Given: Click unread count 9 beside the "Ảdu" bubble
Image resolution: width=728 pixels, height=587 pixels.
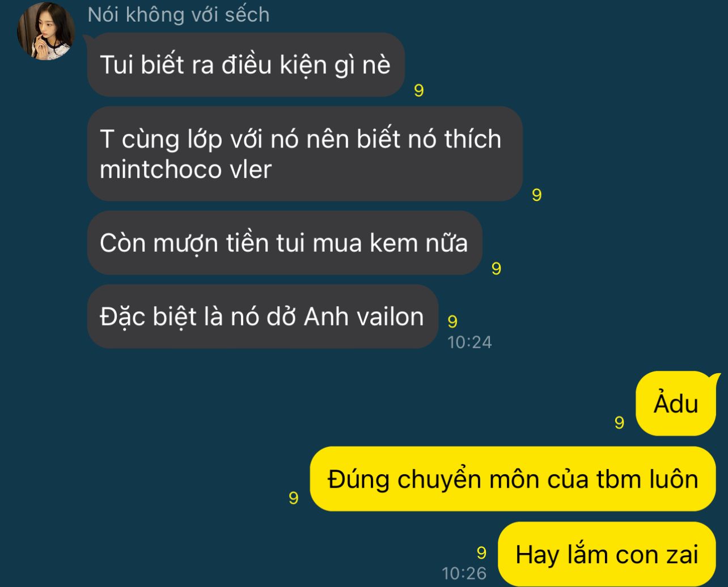Looking at the screenshot, I should pyautogui.click(x=620, y=423).
